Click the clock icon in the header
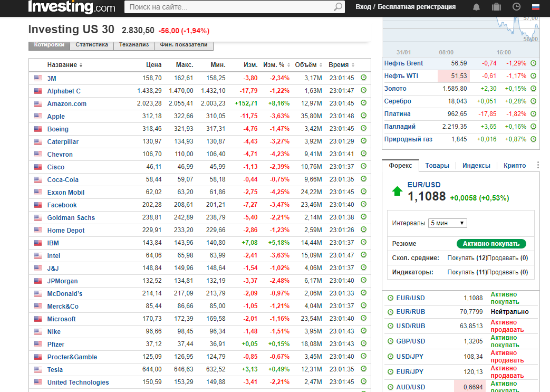Screen dimensions: 550x392 tap(516, 7)
